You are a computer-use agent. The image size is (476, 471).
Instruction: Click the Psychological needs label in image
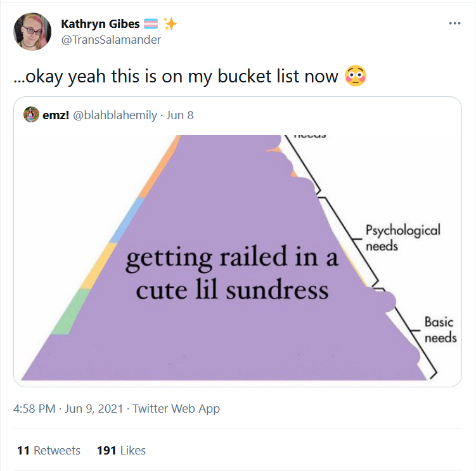(x=403, y=238)
